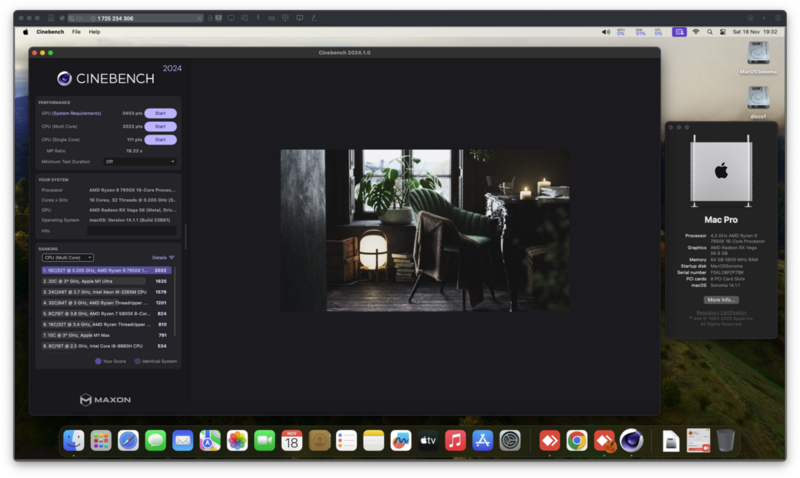Open Google Chrome from the dock

point(576,440)
